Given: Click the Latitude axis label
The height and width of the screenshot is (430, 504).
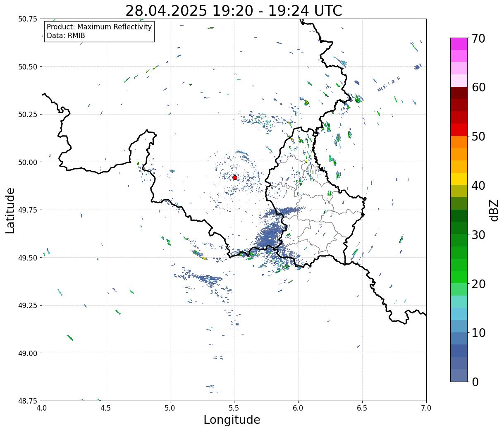Looking at the screenshot, I should (x=10, y=210).
